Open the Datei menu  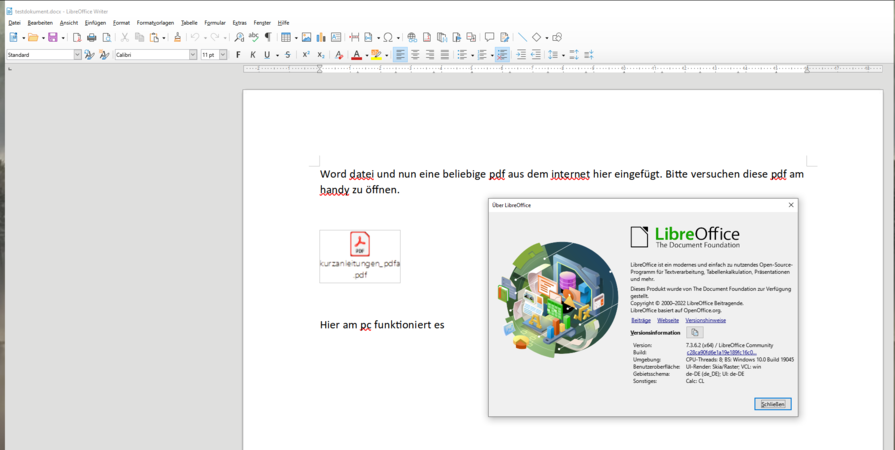tap(14, 23)
